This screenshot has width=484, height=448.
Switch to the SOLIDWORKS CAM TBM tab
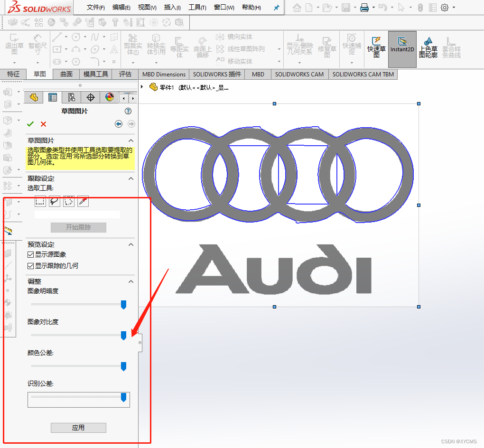[363, 75]
